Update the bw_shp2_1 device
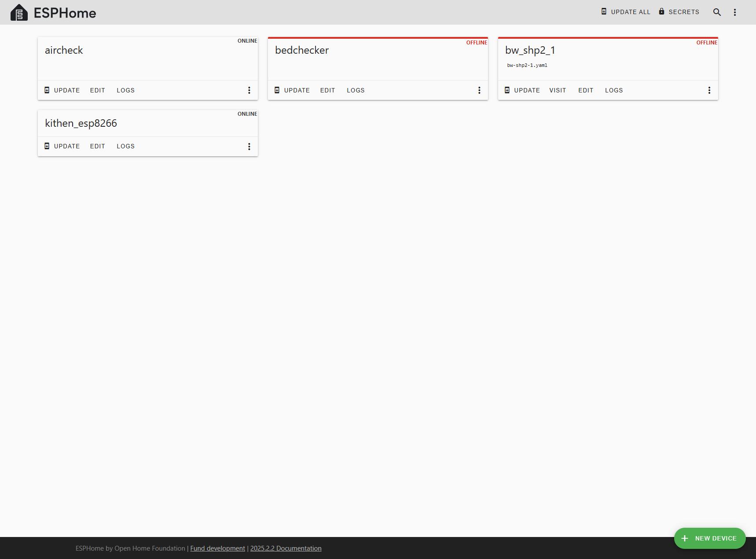756x559 pixels. (x=522, y=90)
